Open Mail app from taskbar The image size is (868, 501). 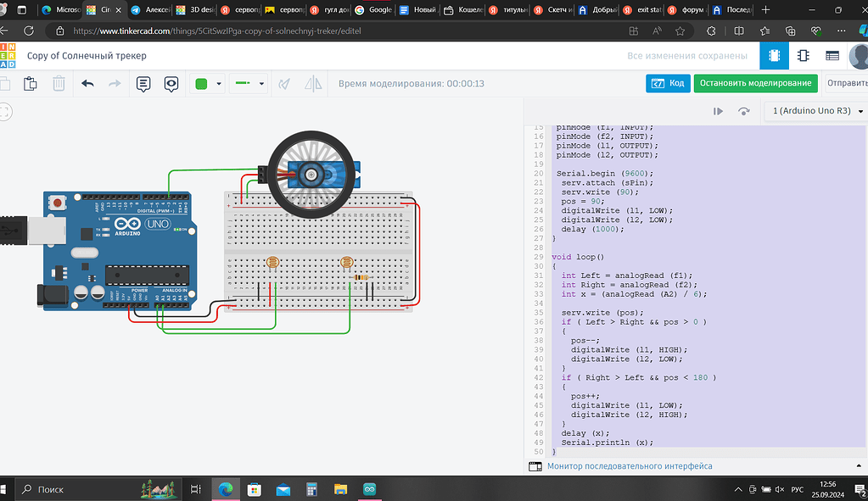pos(283,489)
